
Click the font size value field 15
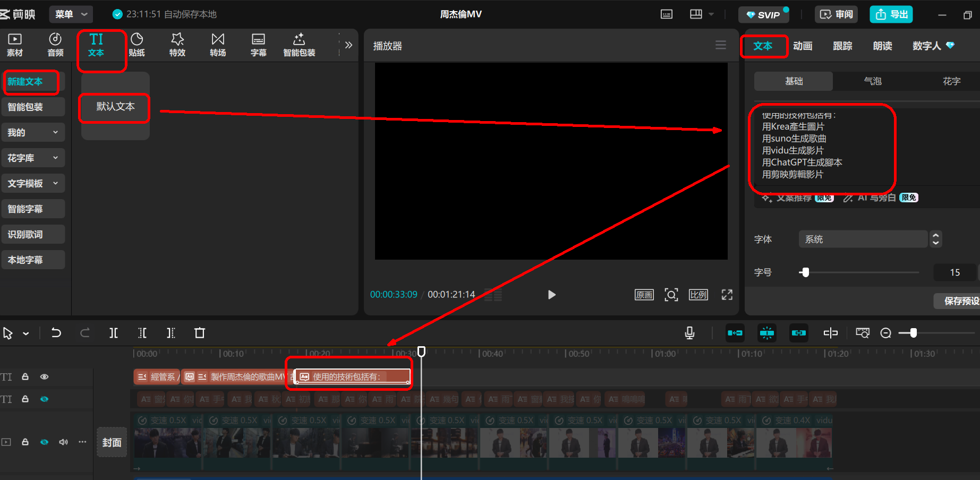[x=955, y=272]
